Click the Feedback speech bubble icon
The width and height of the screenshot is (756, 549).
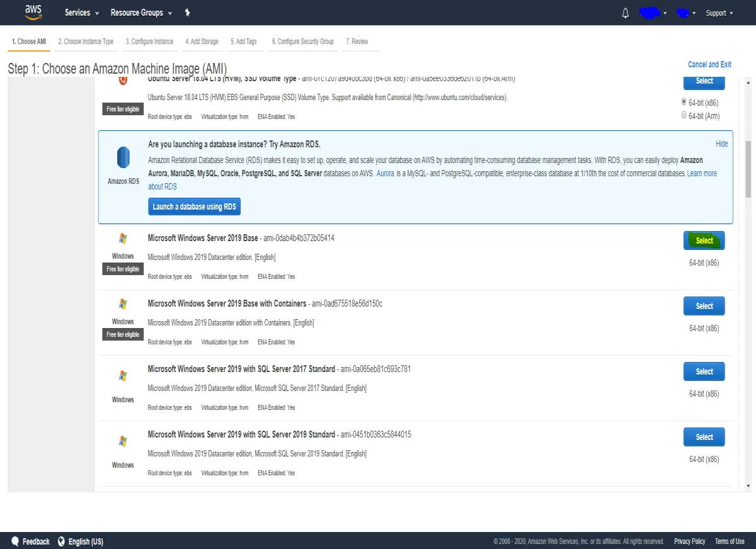14,541
